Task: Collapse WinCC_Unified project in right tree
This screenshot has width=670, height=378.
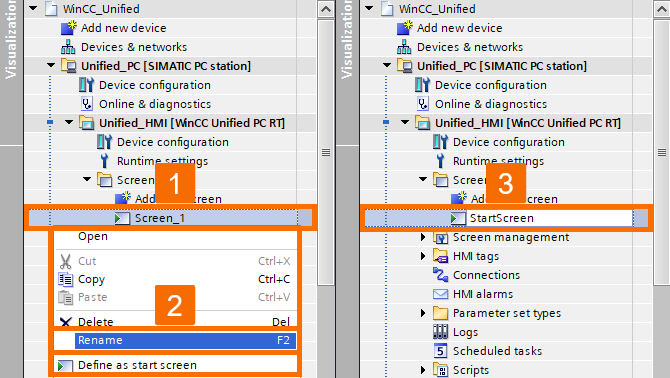Action: [369, 9]
